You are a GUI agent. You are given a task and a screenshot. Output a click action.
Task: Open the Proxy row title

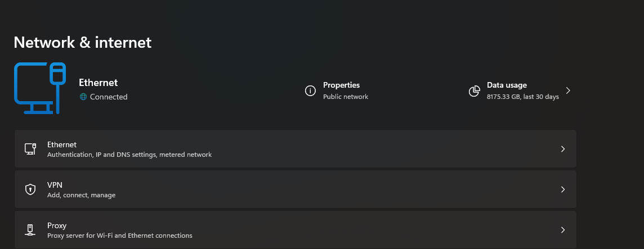57,225
